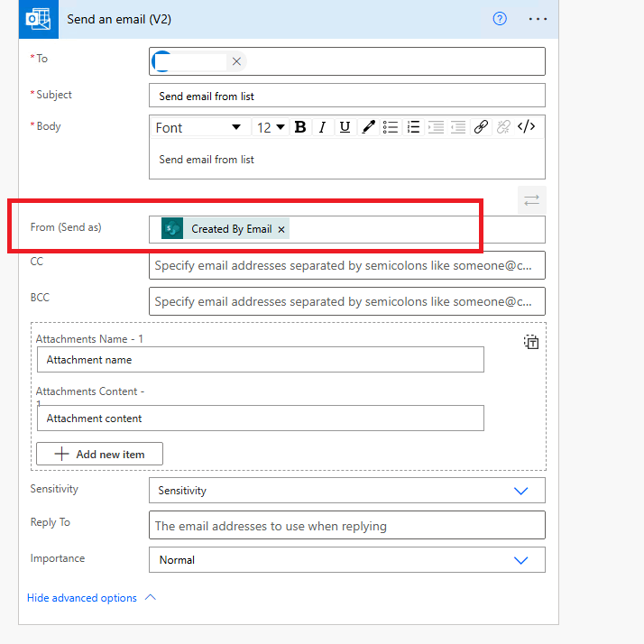Switch body to code view

tap(526, 127)
